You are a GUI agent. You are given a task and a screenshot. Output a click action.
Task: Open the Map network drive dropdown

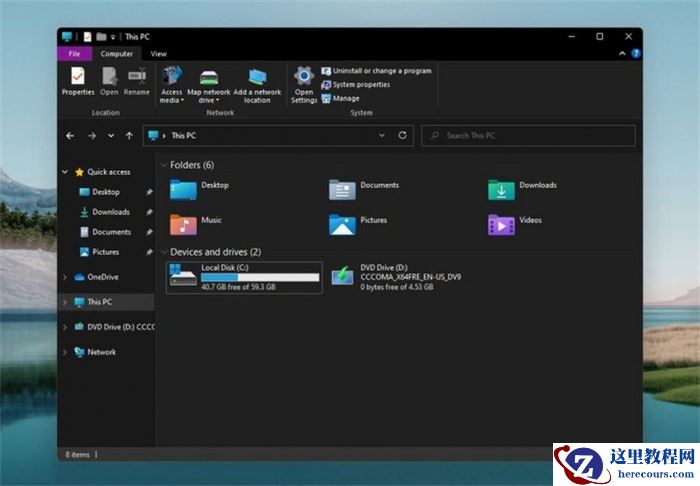(x=208, y=85)
